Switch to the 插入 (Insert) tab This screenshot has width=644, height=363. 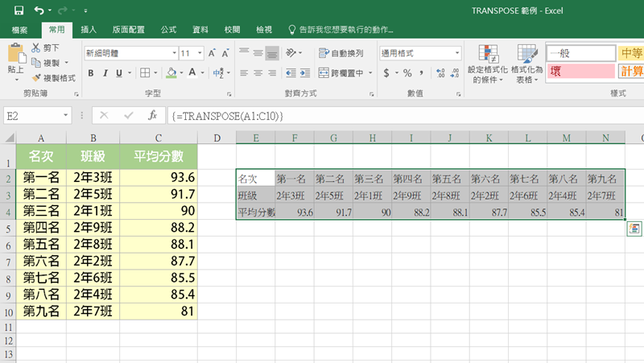pos(89,30)
